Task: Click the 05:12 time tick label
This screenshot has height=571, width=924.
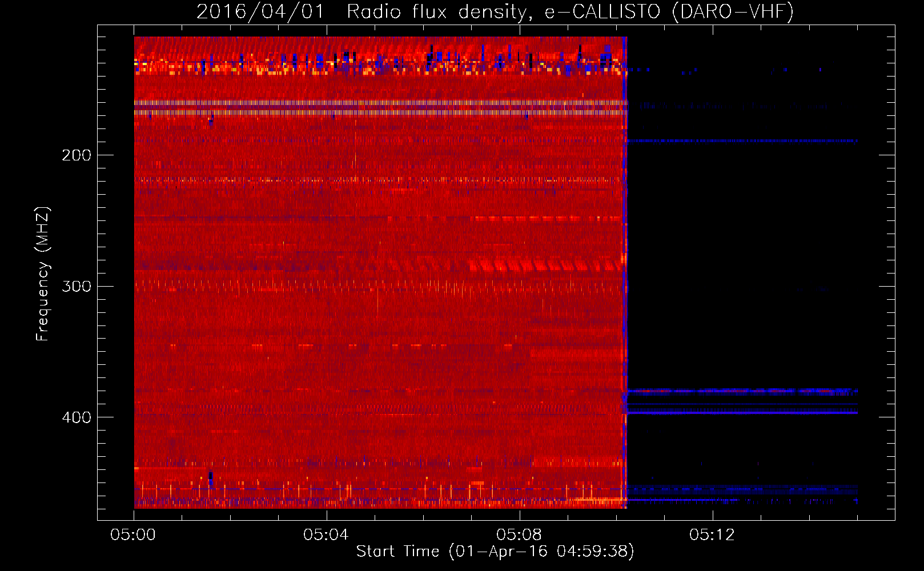Action: [712, 535]
